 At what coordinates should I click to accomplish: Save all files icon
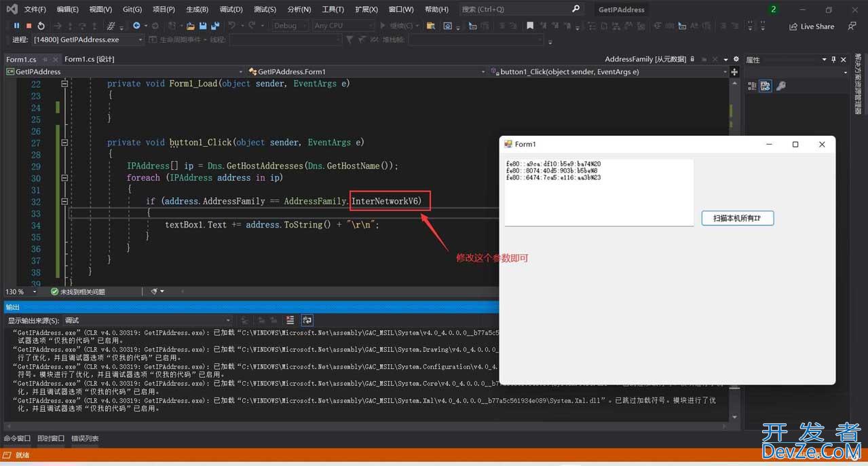coord(215,26)
